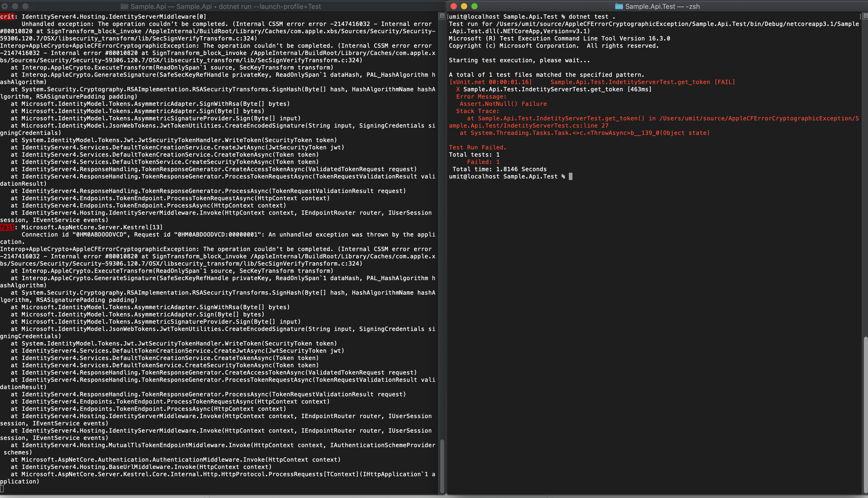Image resolution: width=868 pixels, height=498 pixels.
Task: Click the red 'fail' Kestrel log label
Action: tap(7, 227)
